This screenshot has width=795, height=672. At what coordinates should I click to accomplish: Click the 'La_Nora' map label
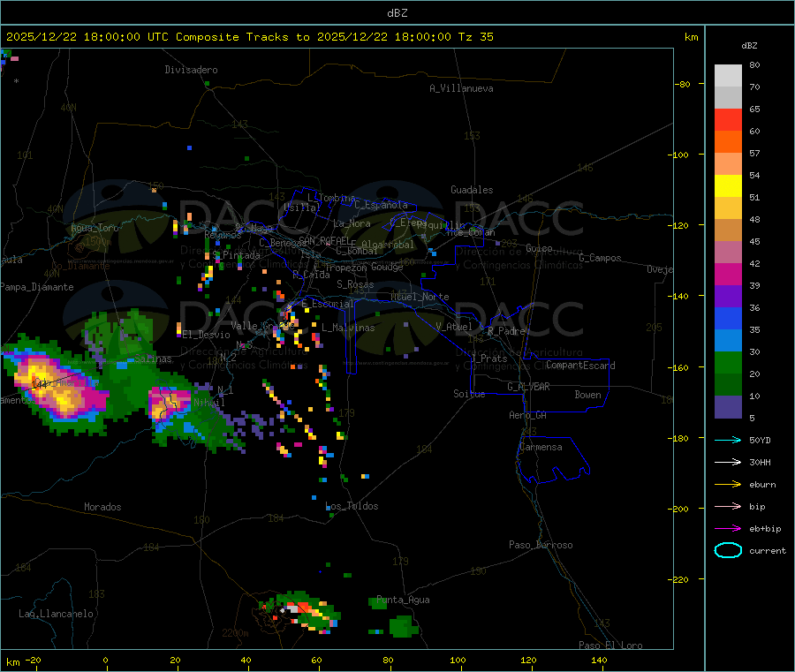(x=352, y=223)
